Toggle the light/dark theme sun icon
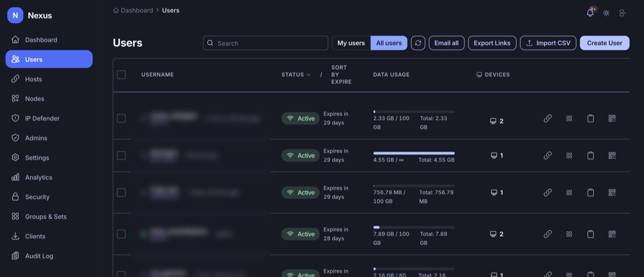The height and width of the screenshot is (277, 644). tap(606, 13)
